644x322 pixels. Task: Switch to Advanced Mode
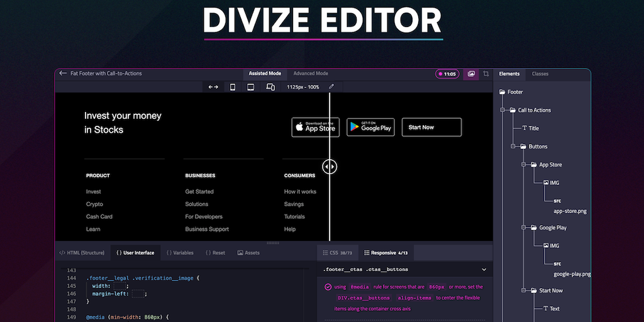(x=310, y=74)
